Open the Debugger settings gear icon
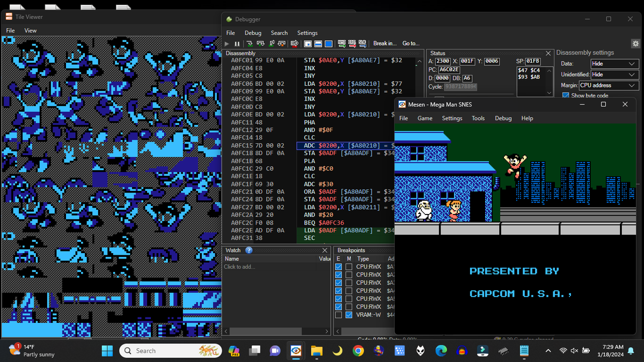 tap(635, 43)
